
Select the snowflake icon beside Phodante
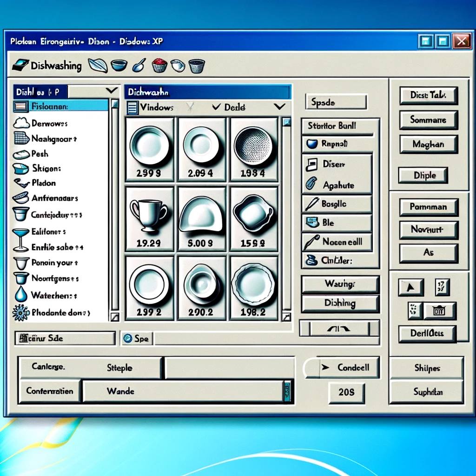(x=20, y=312)
